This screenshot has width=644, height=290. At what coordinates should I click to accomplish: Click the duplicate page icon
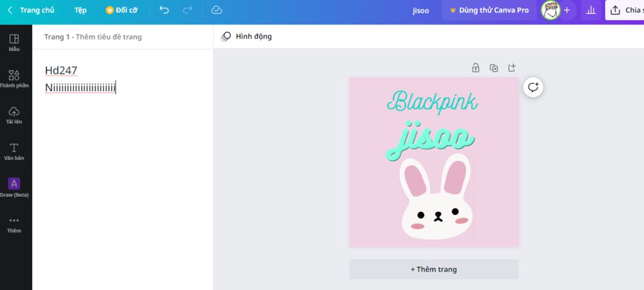click(494, 68)
